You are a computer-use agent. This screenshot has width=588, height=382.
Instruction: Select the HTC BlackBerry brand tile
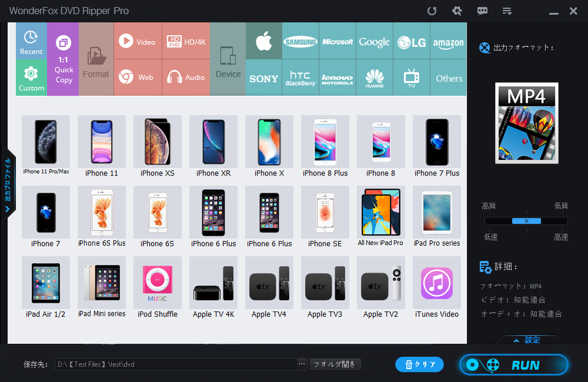click(x=300, y=78)
